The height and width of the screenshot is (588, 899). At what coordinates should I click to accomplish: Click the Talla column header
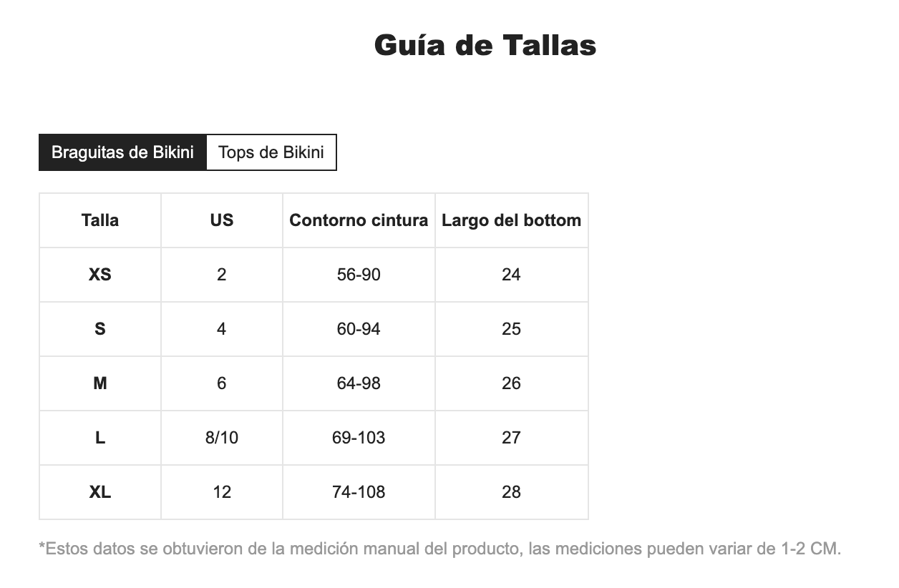coord(100,220)
